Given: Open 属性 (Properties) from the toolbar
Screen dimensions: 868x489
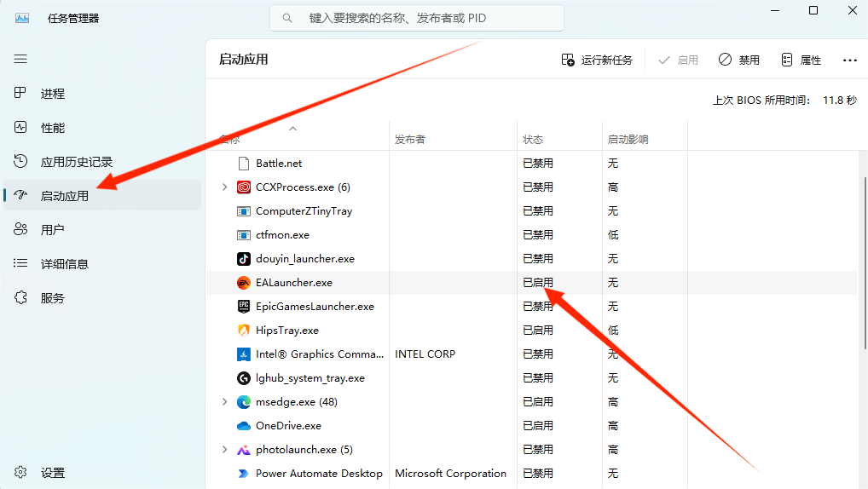Looking at the screenshot, I should click(x=801, y=60).
